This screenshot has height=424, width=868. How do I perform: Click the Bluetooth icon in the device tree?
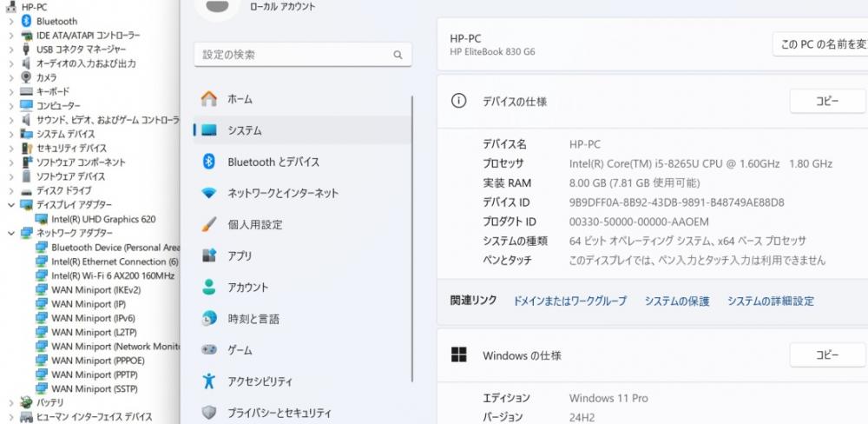(x=26, y=21)
